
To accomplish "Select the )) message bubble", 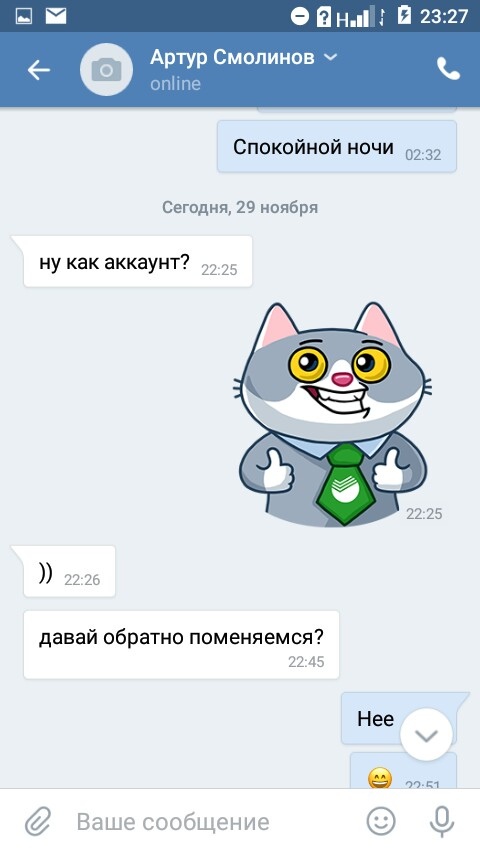I will (69, 571).
